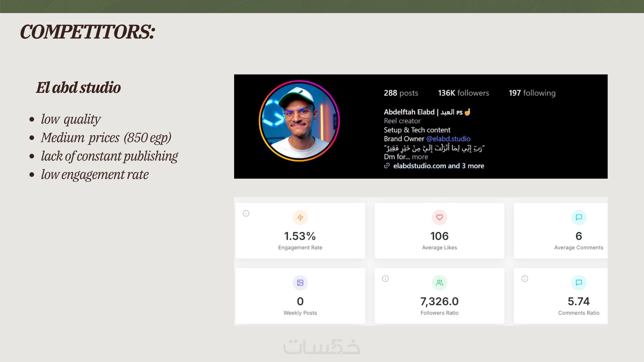Click the Average Comments speech bubble icon
The image size is (644, 362).
point(579,218)
